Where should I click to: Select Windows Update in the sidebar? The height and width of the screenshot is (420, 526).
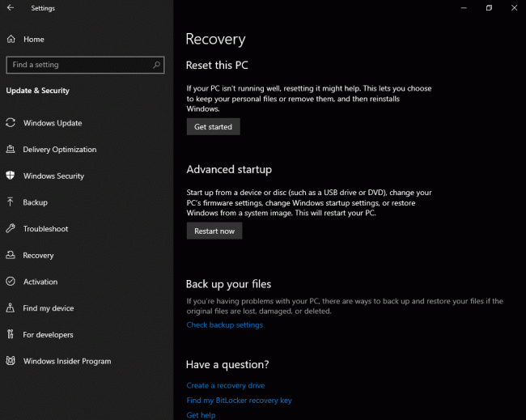point(52,123)
